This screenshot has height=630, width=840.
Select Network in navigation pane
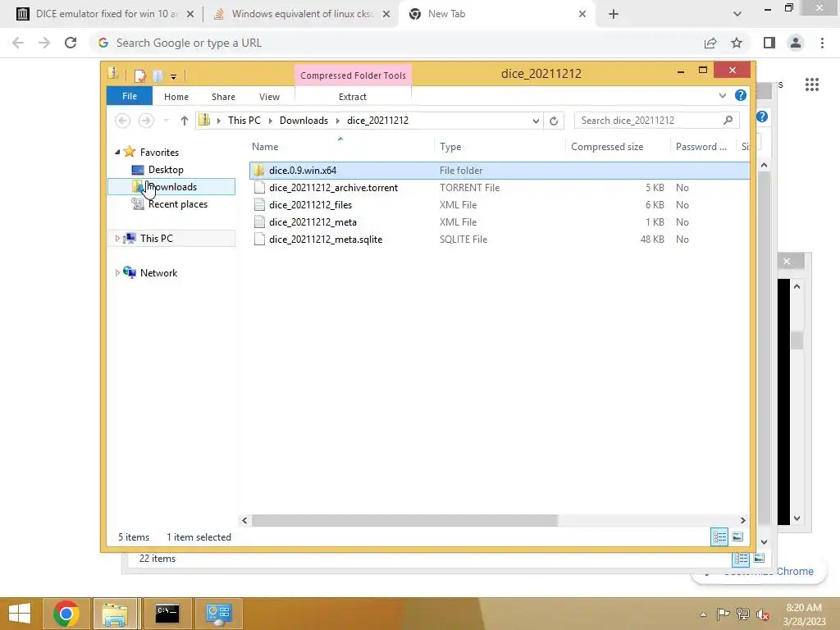(x=158, y=272)
